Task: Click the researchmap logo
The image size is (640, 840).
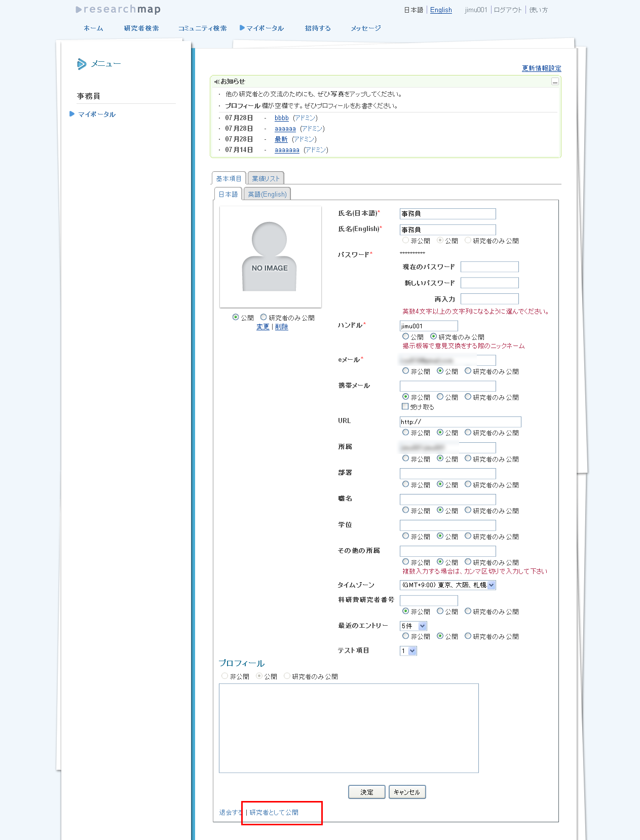Action: tap(118, 10)
